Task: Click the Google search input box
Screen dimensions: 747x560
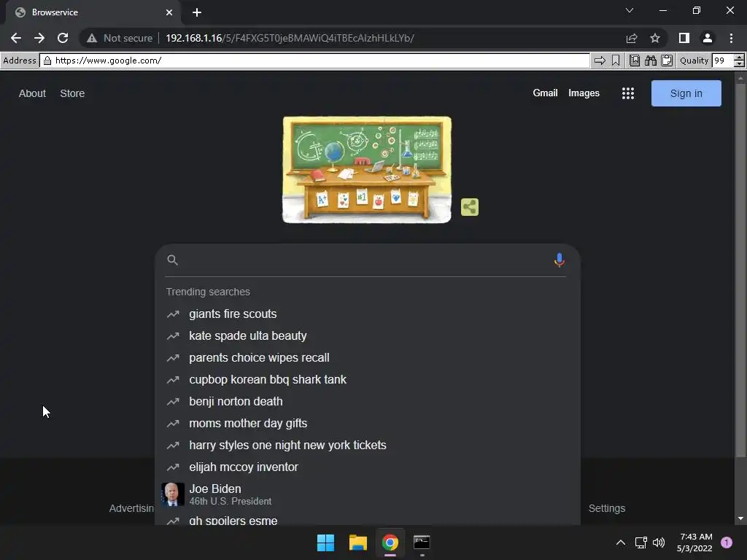Action: (365, 260)
